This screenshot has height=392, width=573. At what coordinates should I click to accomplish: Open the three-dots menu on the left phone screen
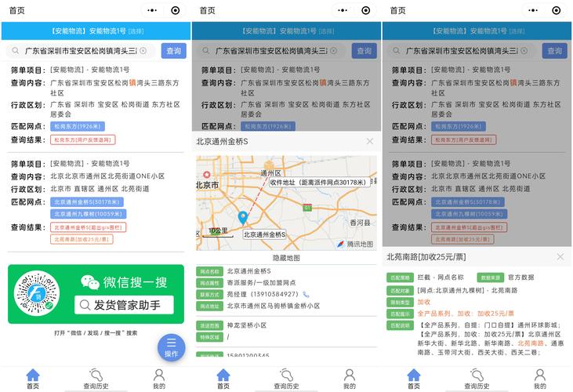(x=151, y=11)
